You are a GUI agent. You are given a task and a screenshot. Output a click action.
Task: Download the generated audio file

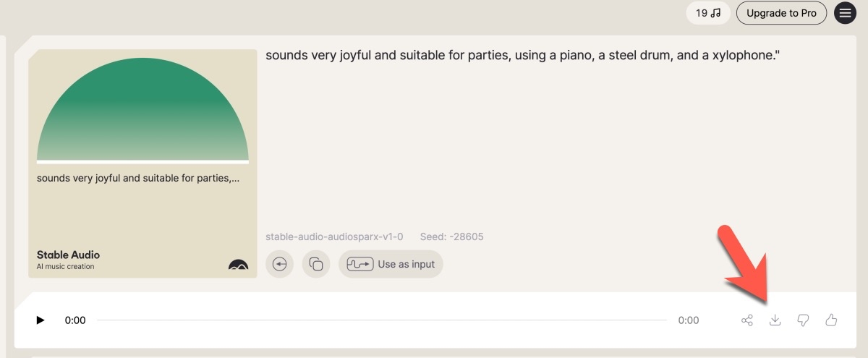(x=775, y=320)
